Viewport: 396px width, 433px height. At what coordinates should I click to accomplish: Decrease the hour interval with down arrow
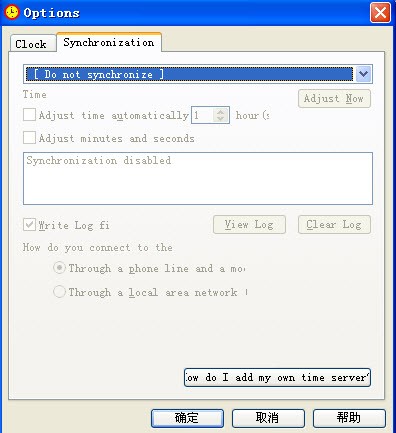tap(221, 119)
